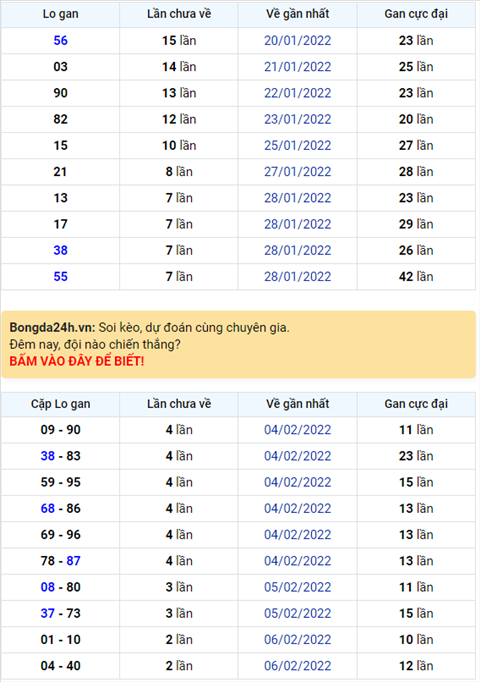Select second table 'Về gần nhất' header

pyautogui.click(x=297, y=404)
